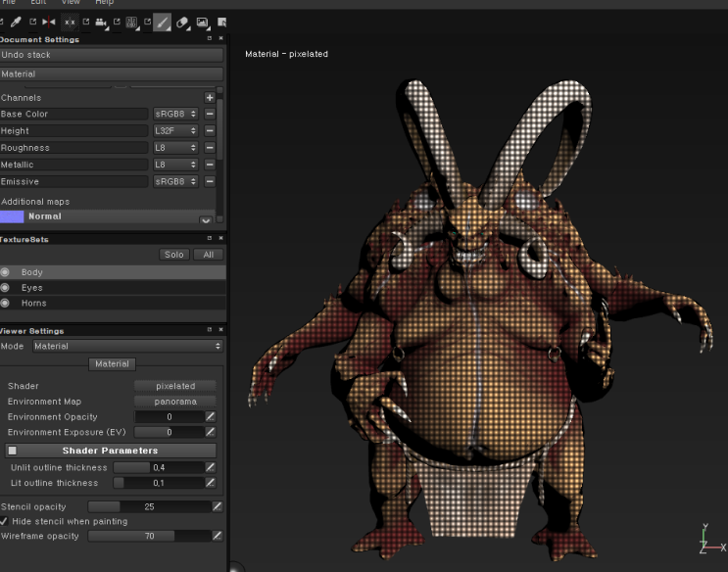Open Emissive sRGB8 format dropdown
This screenshot has width=728, height=572.
point(175,181)
